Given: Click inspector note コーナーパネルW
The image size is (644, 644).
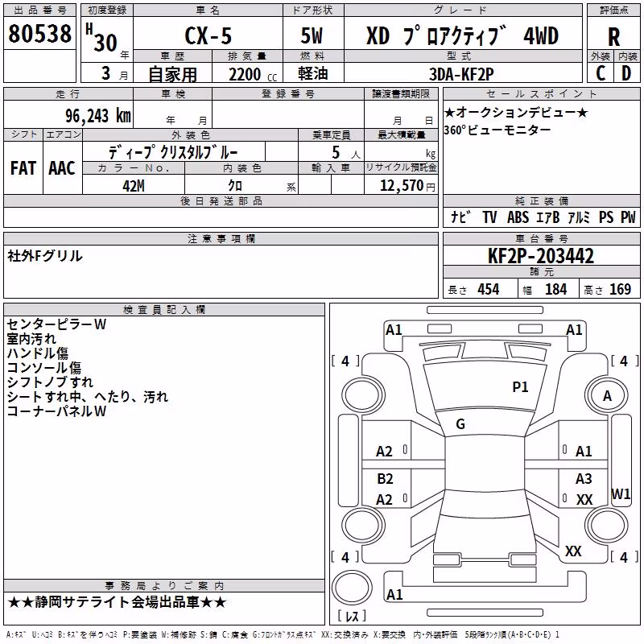Looking at the screenshot, I should click(x=56, y=411).
